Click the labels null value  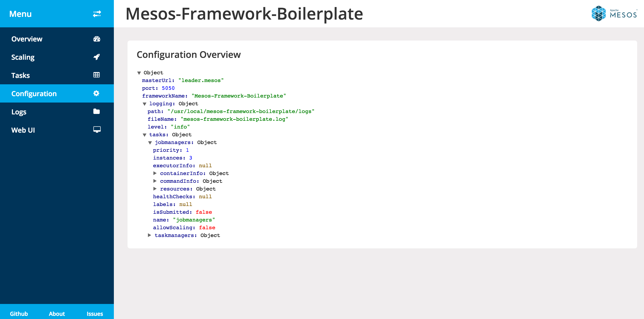click(x=186, y=204)
